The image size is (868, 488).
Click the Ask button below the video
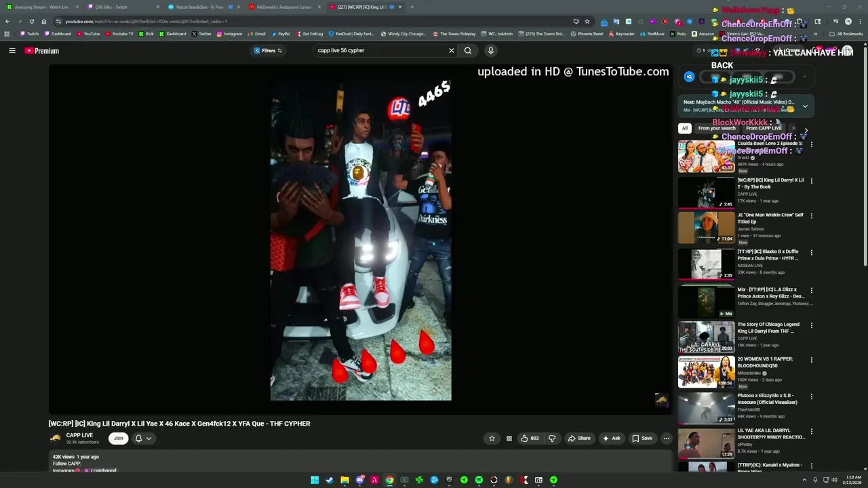pos(611,438)
